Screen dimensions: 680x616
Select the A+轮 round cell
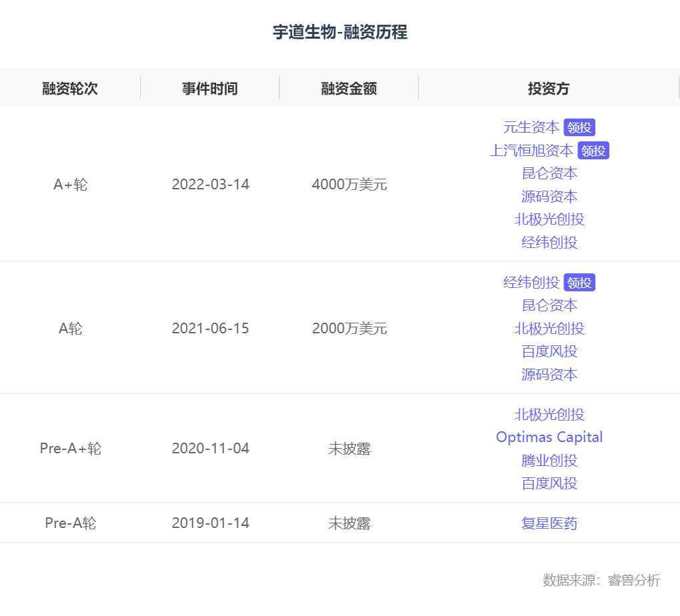(70, 185)
